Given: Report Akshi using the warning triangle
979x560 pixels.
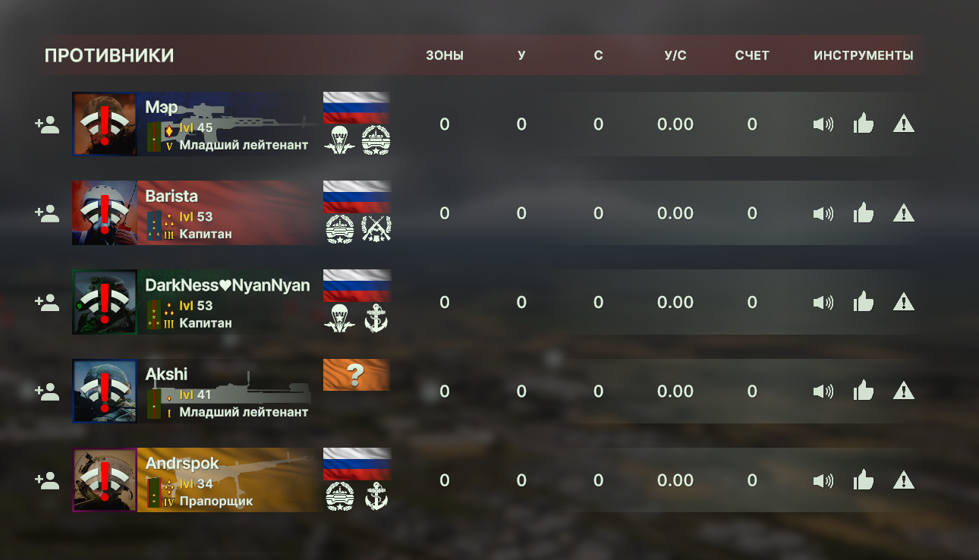Looking at the screenshot, I should 903,390.
